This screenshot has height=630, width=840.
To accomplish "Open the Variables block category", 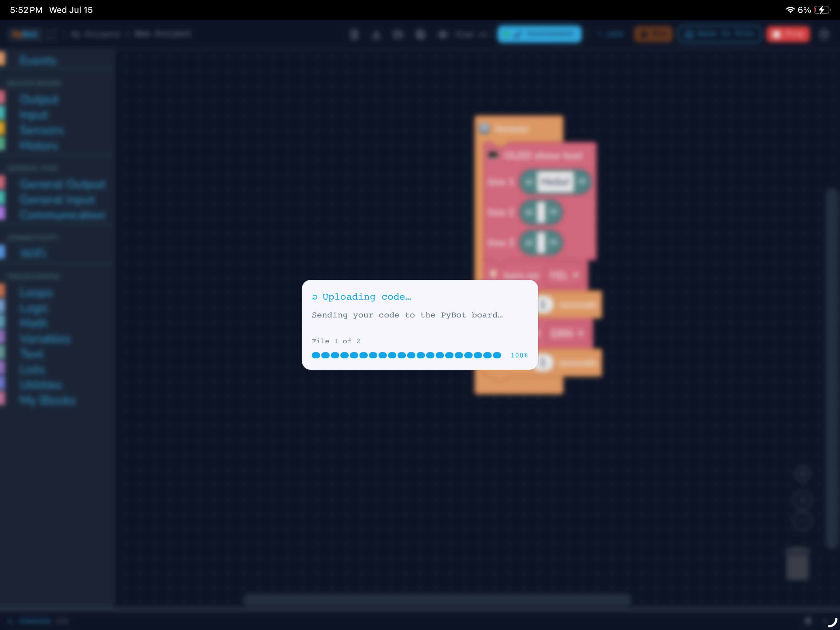I will (45, 339).
